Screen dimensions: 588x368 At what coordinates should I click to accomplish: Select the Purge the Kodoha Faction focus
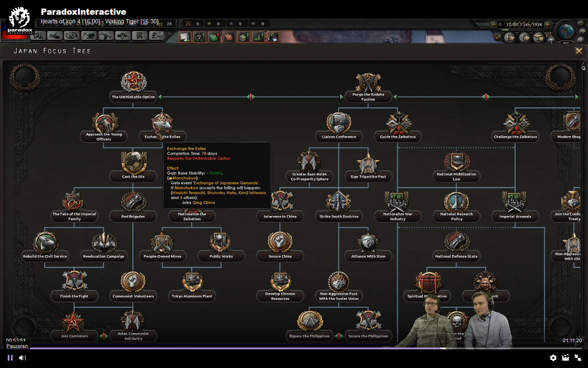click(x=368, y=84)
